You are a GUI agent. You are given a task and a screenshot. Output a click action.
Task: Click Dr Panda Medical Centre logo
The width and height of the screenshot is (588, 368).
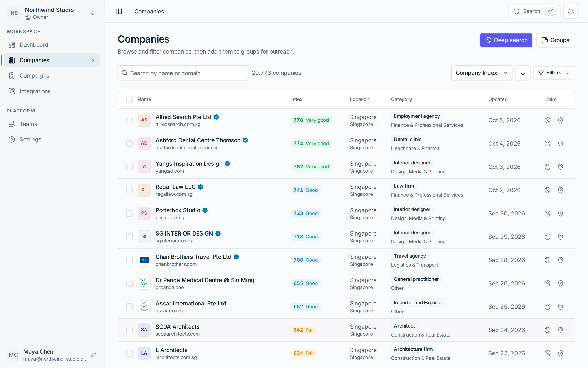coord(144,283)
